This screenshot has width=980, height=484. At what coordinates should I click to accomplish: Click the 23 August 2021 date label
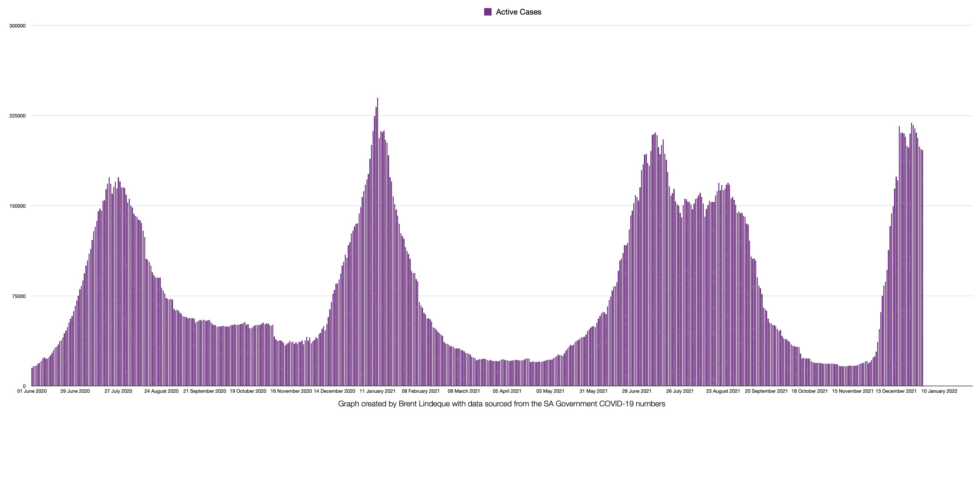(723, 391)
